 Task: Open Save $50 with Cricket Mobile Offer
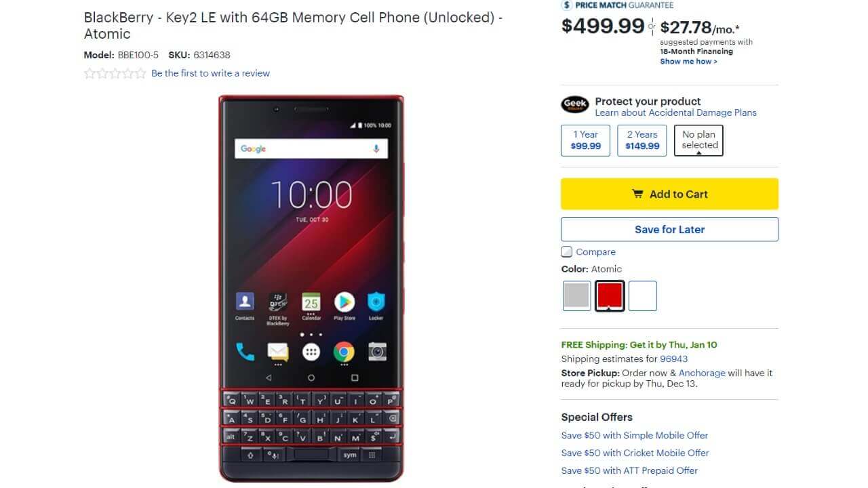[635, 453]
